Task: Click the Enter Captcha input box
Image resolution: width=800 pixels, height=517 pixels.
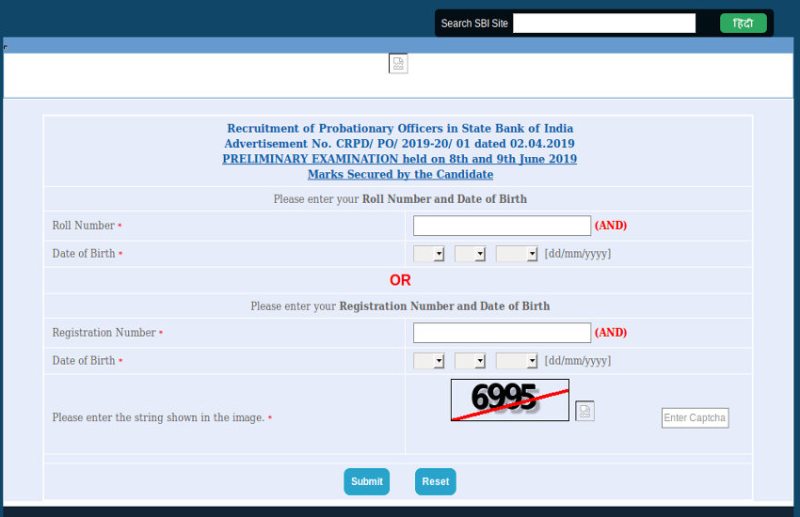Action: [695, 418]
